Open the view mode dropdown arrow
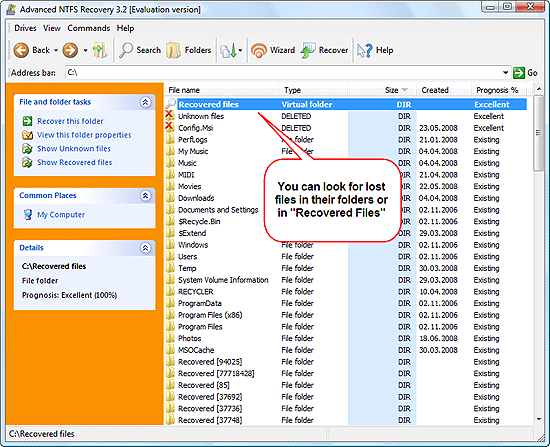This screenshot has height=447, width=550. 240,51
